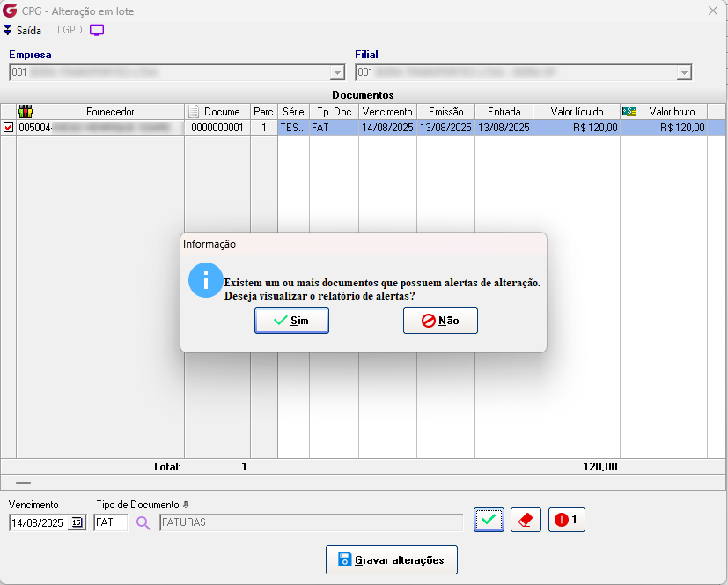The image size is (728, 585).
Task: Click the green checkmark apply button
Action: [489, 520]
